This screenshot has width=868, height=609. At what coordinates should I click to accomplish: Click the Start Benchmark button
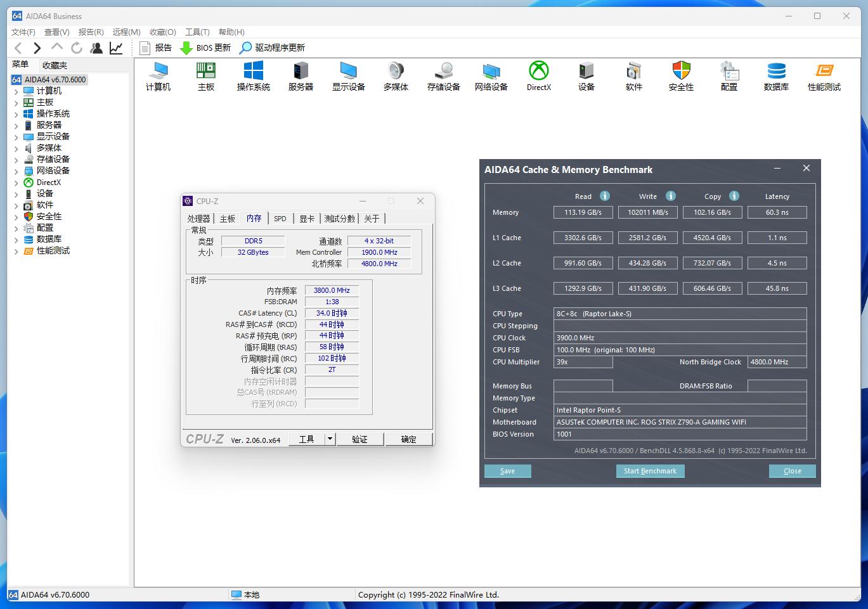[x=650, y=471]
